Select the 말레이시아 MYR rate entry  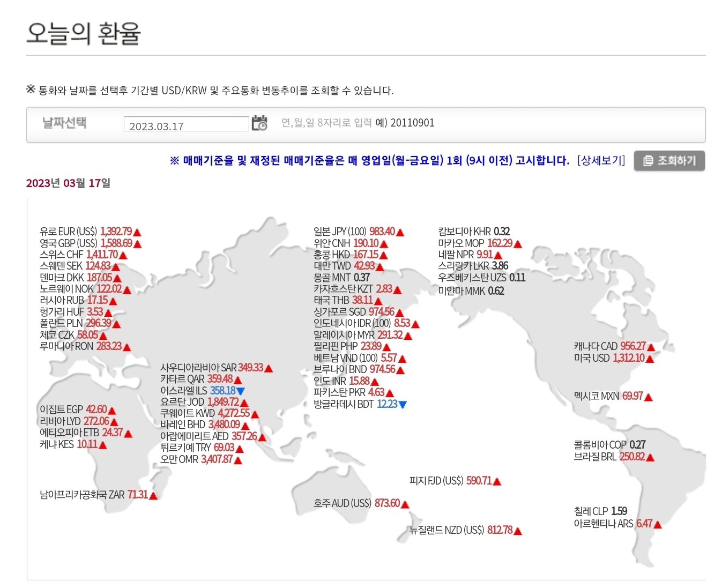coord(363,335)
